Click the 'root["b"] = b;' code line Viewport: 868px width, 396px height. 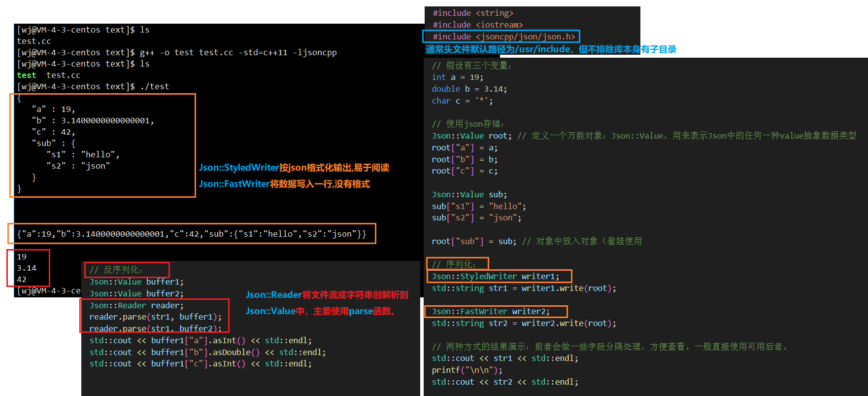tap(465, 159)
